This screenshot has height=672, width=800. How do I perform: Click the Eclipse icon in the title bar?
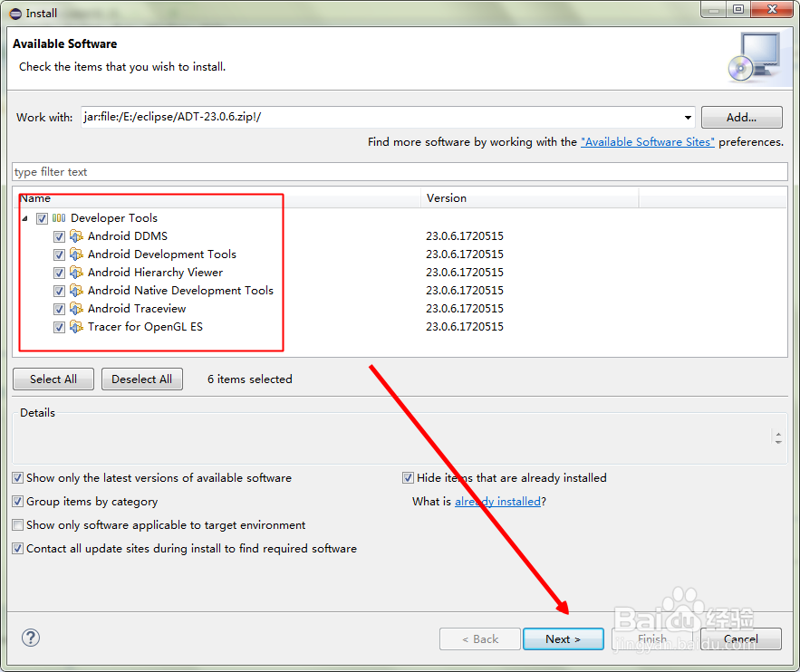(15, 14)
